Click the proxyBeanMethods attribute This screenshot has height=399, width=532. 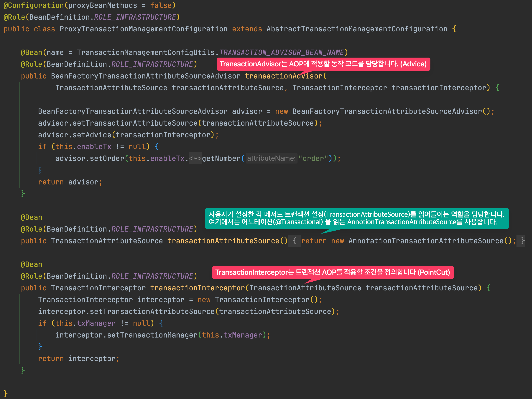[102, 5]
